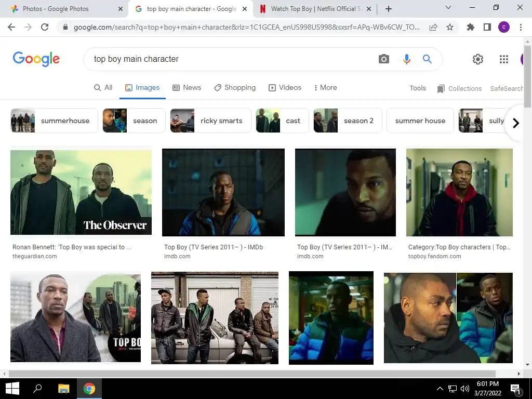Click in the Google search box text
Viewport: 532px width, 399px height.
[x=136, y=59]
